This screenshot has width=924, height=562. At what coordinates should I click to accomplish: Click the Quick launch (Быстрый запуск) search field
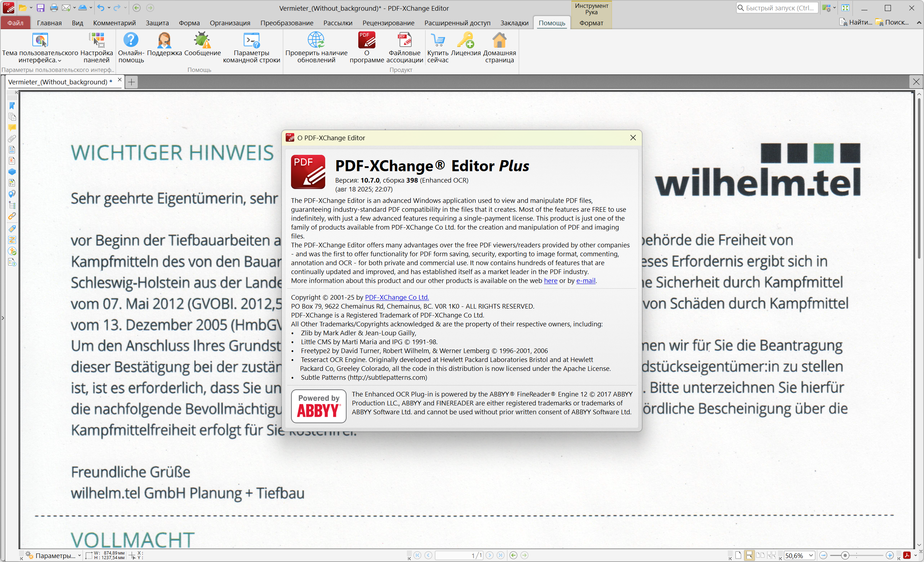click(x=777, y=7)
